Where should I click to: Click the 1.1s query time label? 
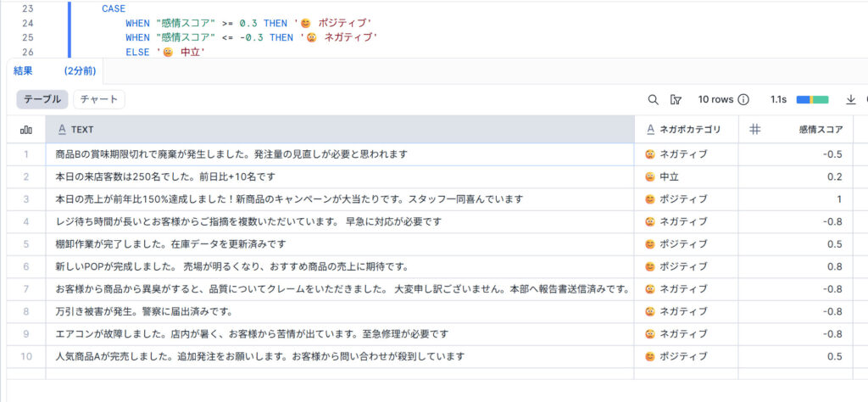pyautogui.click(x=778, y=99)
